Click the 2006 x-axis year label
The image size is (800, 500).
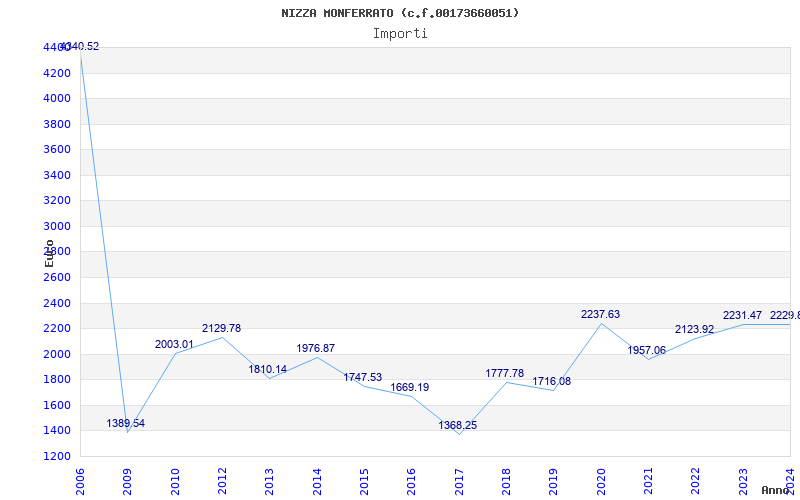(x=80, y=482)
